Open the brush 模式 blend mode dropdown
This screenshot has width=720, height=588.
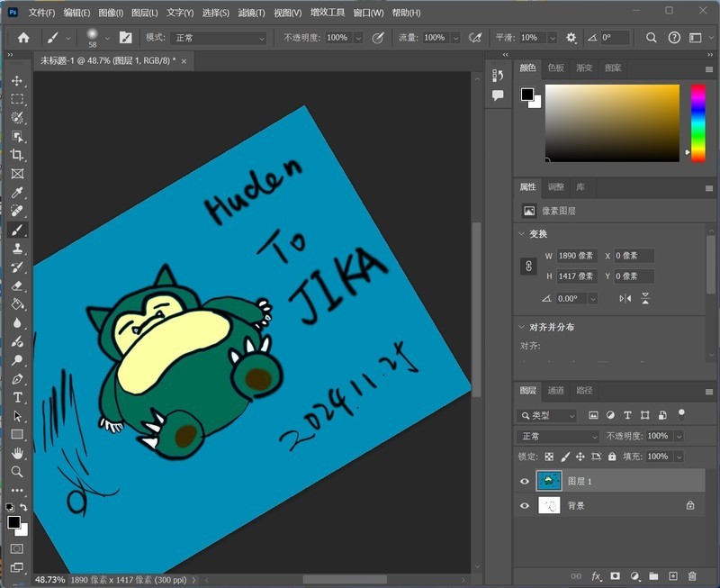tap(220, 38)
